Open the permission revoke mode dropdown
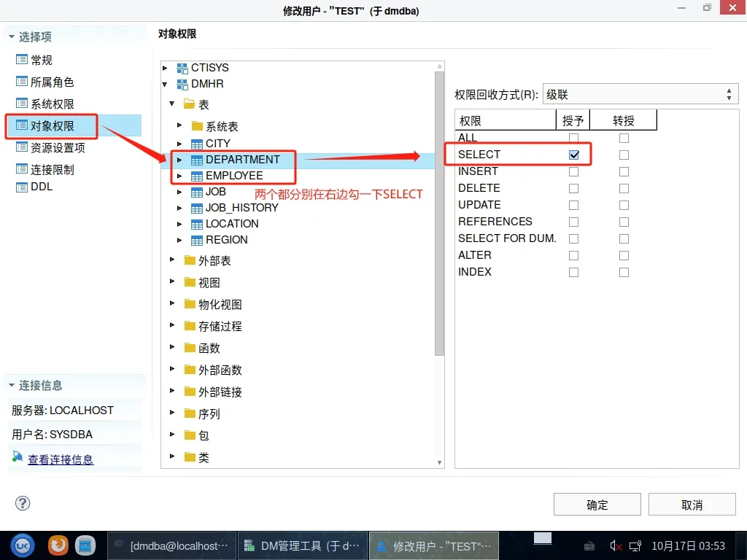 [x=639, y=95]
